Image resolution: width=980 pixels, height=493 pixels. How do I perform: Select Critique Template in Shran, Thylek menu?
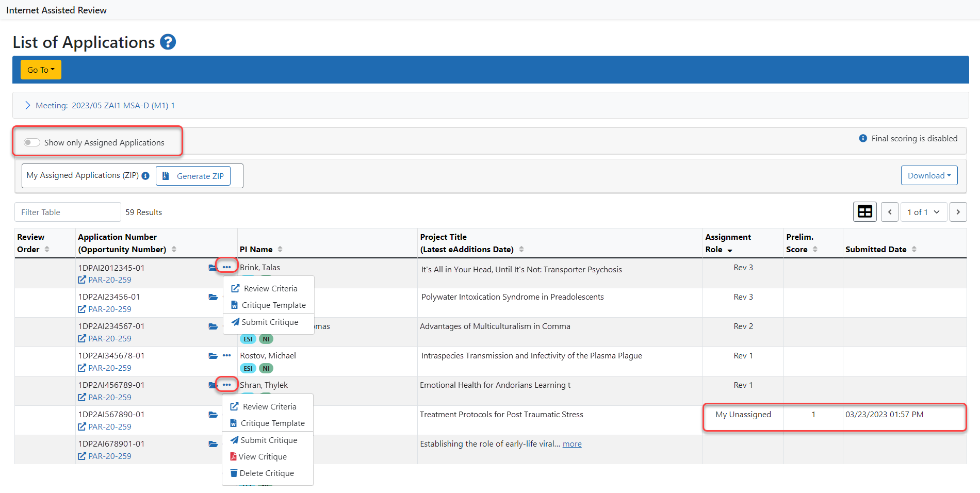tap(268, 423)
